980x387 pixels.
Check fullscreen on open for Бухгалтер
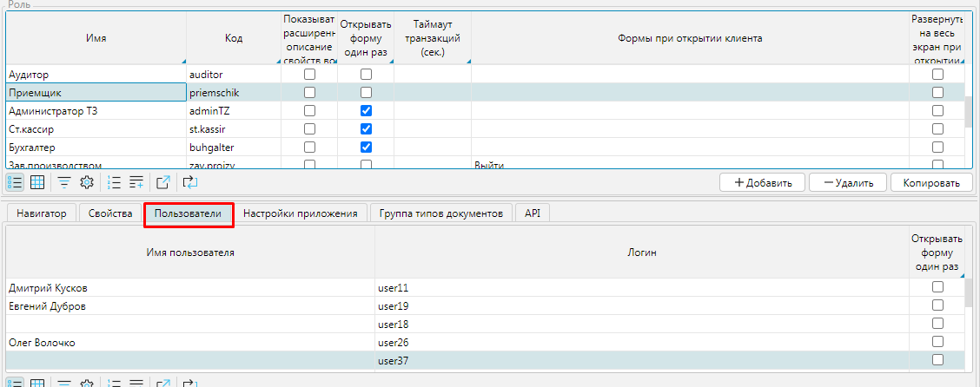click(x=937, y=148)
